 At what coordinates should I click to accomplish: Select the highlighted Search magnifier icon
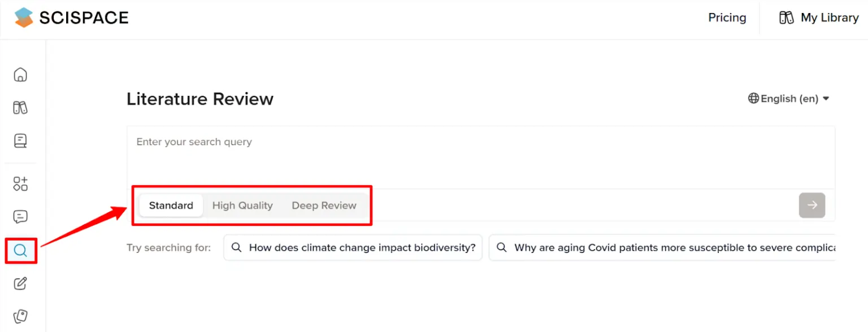point(20,250)
